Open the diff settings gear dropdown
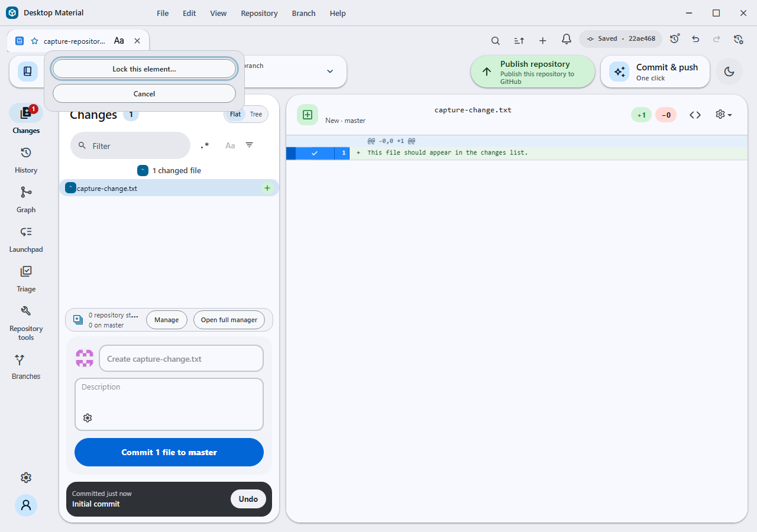Viewport: 757px width, 532px height. 724,115
